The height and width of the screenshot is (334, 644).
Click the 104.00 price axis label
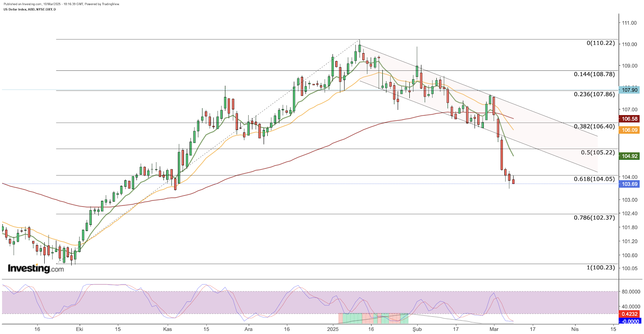pos(630,177)
